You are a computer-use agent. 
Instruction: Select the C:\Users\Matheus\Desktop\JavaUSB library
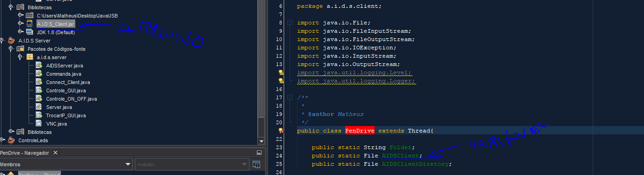click(x=77, y=15)
